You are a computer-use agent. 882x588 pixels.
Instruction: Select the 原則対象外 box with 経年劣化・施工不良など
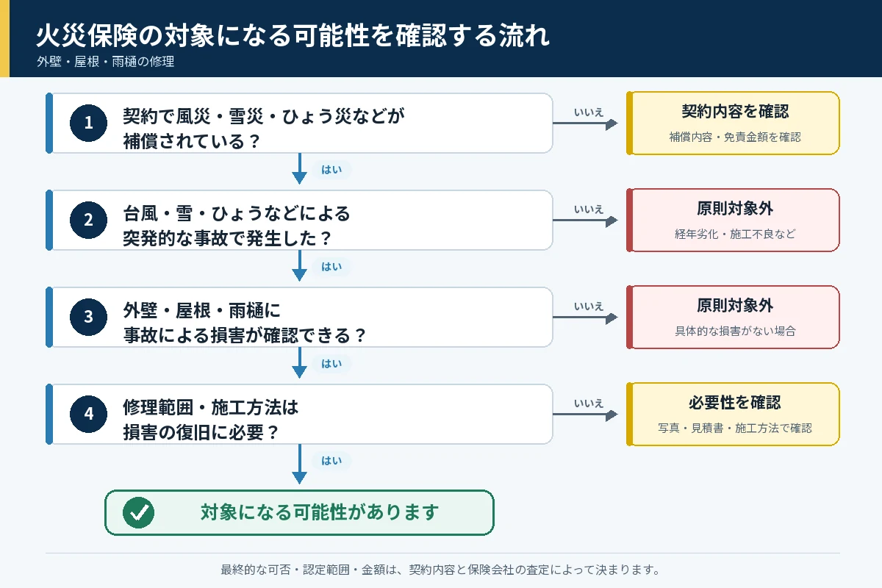pos(733,220)
